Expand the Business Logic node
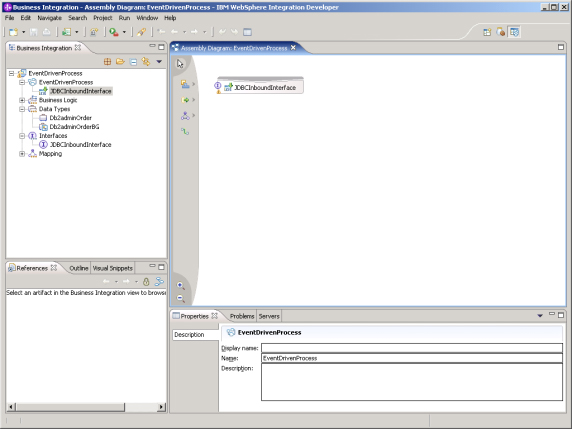 (x=22, y=100)
